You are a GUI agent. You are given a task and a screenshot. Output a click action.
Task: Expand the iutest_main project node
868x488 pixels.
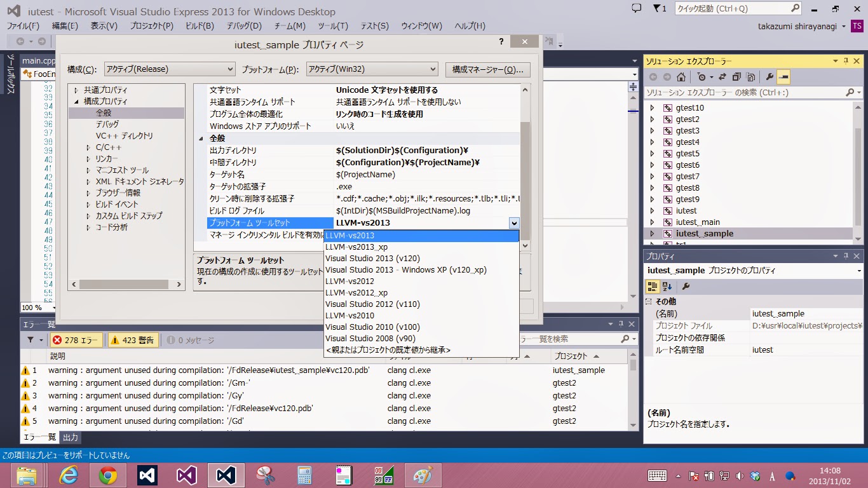[x=652, y=222]
